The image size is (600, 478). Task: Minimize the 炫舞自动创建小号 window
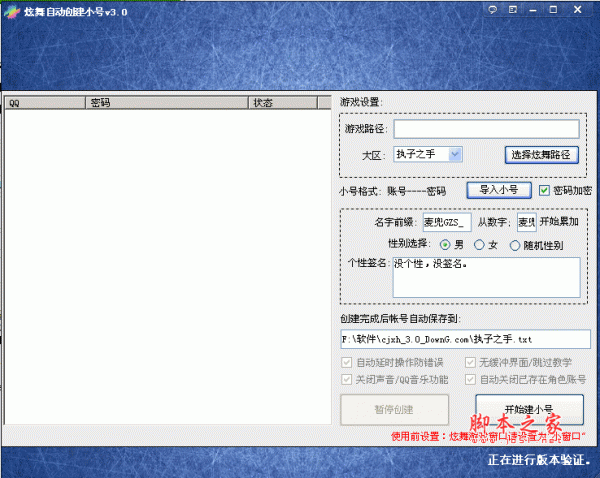pyautogui.click(x=533, y=10)
